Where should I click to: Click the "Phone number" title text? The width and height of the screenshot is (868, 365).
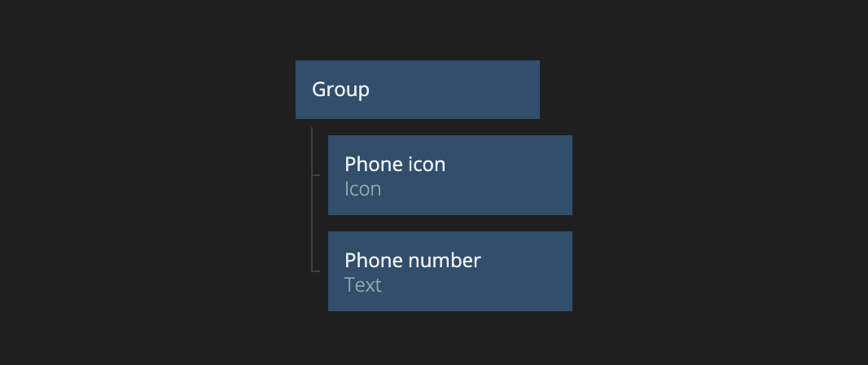tap(412, 261)
